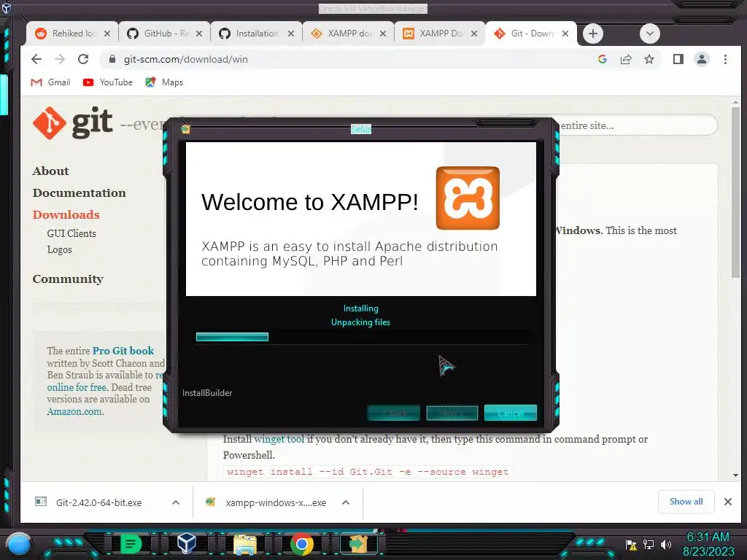Click the volume speaker tray icon
The height and width of the screenshot is (560, 747).
point(665,544)
